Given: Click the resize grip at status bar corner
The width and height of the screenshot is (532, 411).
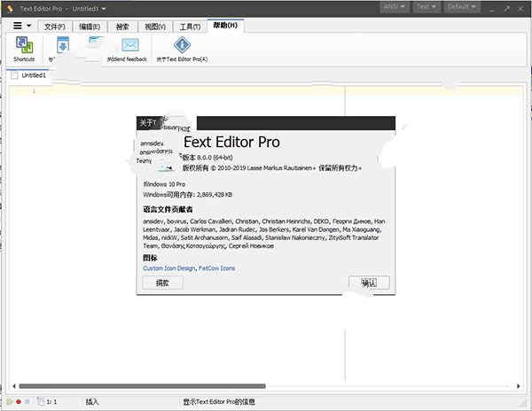Looking at the screenshot, I should (x=523, y=402).
